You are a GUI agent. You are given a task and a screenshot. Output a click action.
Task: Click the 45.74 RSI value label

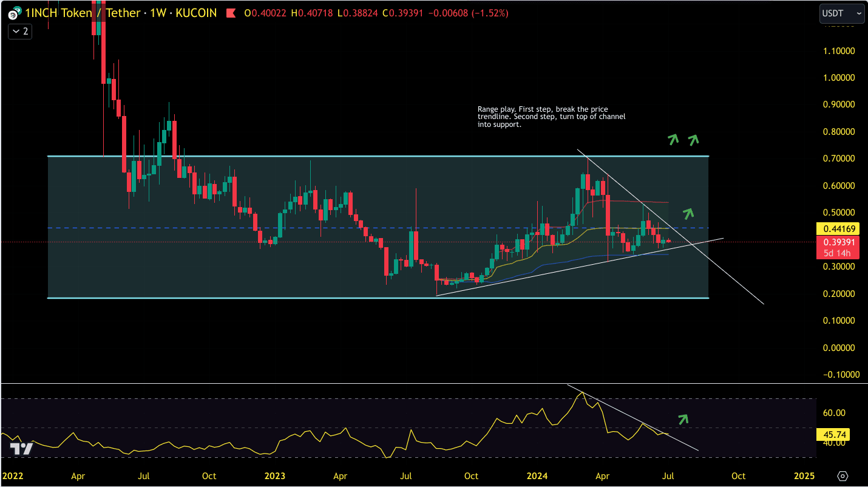tap(833, 435)
